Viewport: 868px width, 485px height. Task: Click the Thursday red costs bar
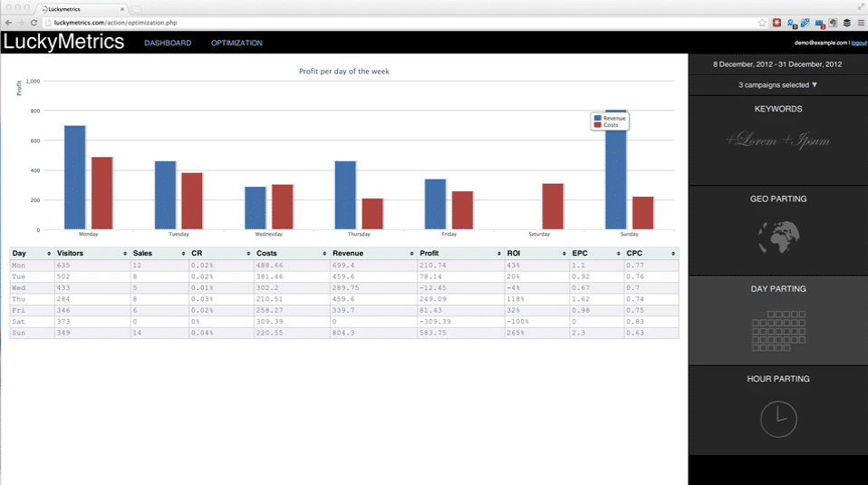(x=372, y=214)
